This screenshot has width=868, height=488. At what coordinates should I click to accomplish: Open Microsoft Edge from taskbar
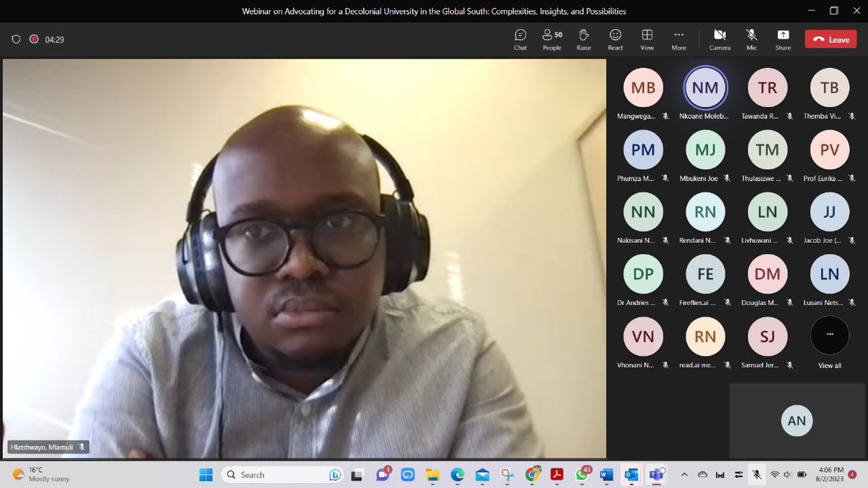click(457, 474)
